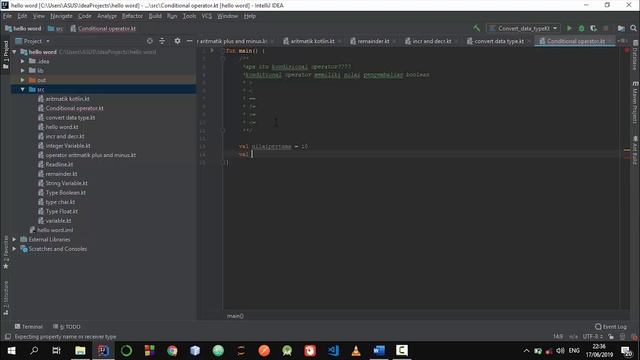Open the File menu
This screenshot has height=360, width=640.
[x=7, y=16]
